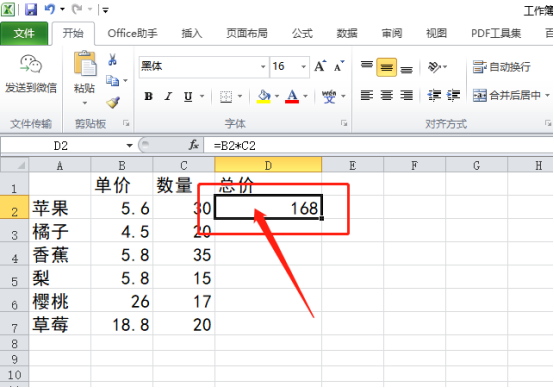The image size is (554, 388).
Task: Toggle Bold formatting
Action: [149, 96]
